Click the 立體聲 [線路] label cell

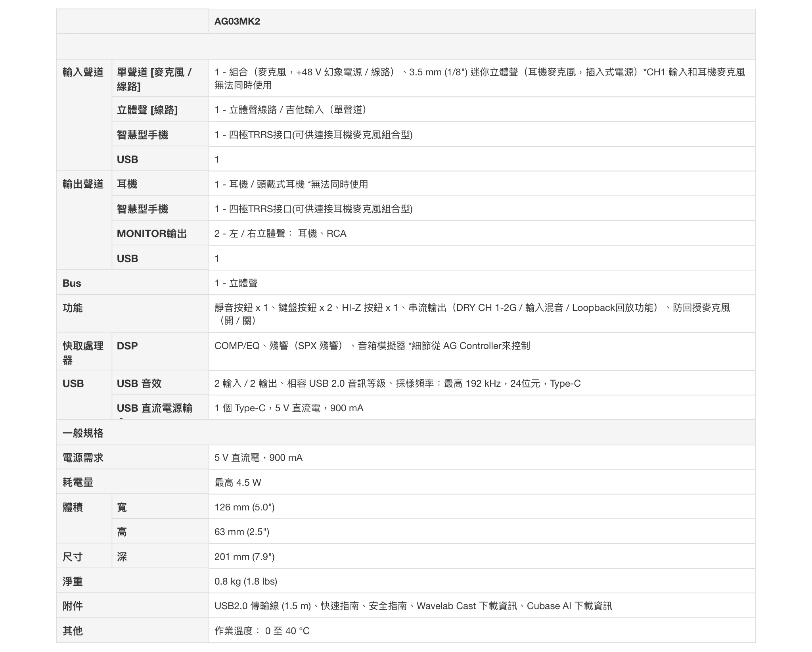click(x=147, y=110)
